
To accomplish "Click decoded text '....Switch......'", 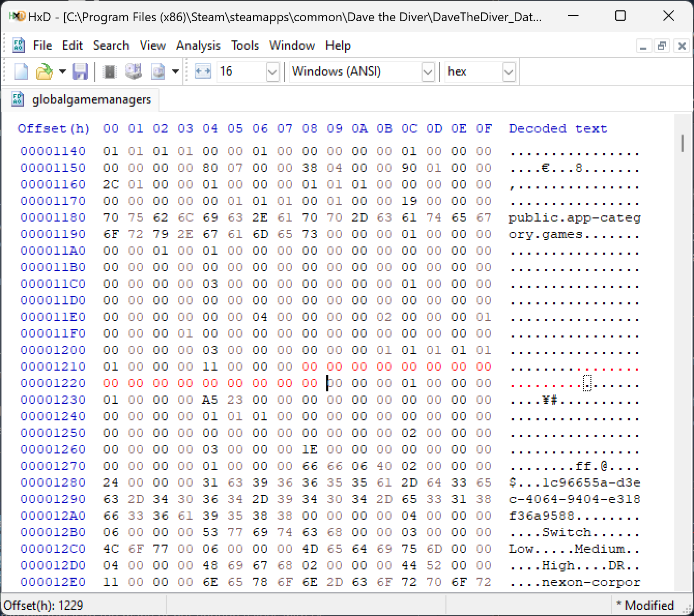I will pyautogui.click(x=574, y=532).
